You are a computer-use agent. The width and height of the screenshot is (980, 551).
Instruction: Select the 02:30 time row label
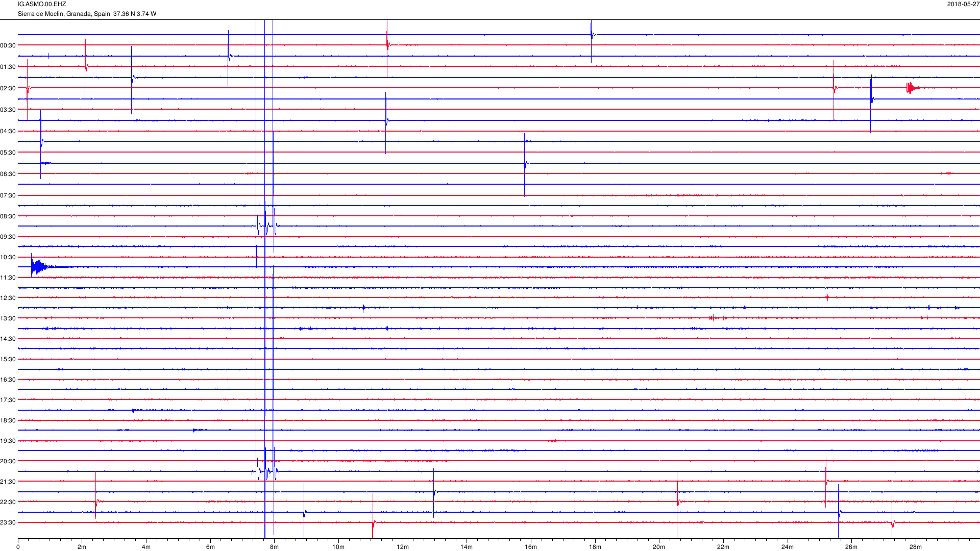tap(8, 88)
